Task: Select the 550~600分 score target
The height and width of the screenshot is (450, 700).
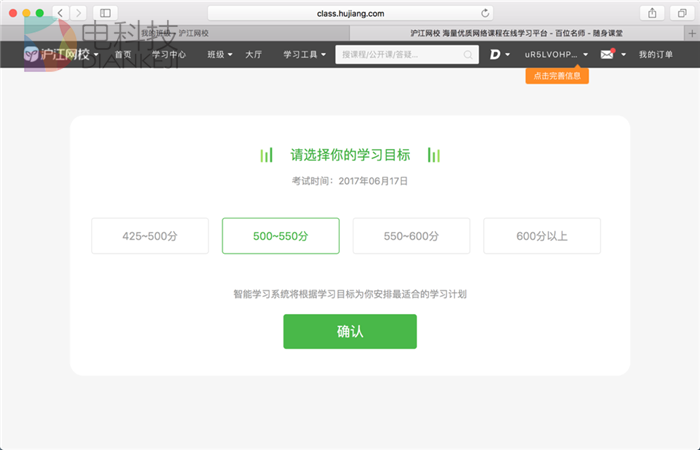Action: [x=411, y=236]
